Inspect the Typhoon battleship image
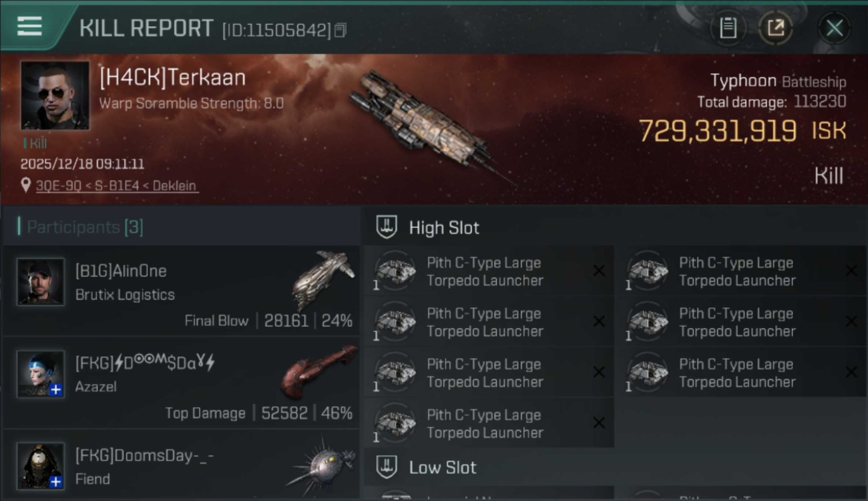 [427, 124]
